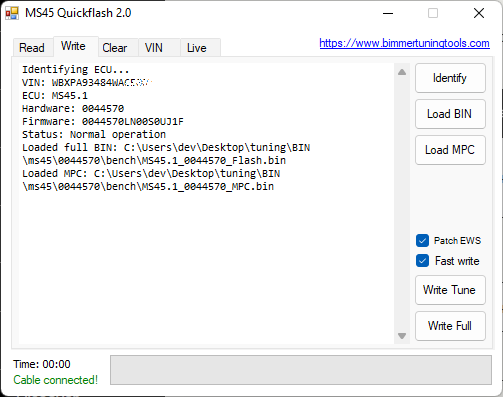Click the MS45 Quickflash app icon

click(x=12, y=13)
